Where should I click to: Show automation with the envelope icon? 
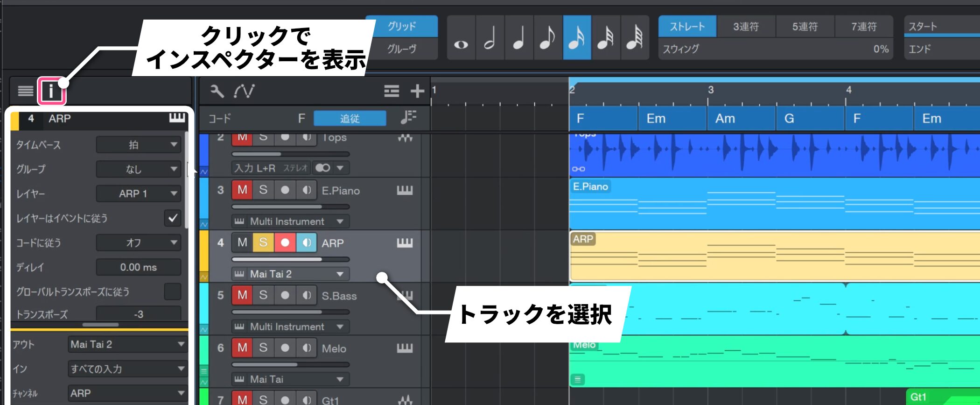(244, 91)
